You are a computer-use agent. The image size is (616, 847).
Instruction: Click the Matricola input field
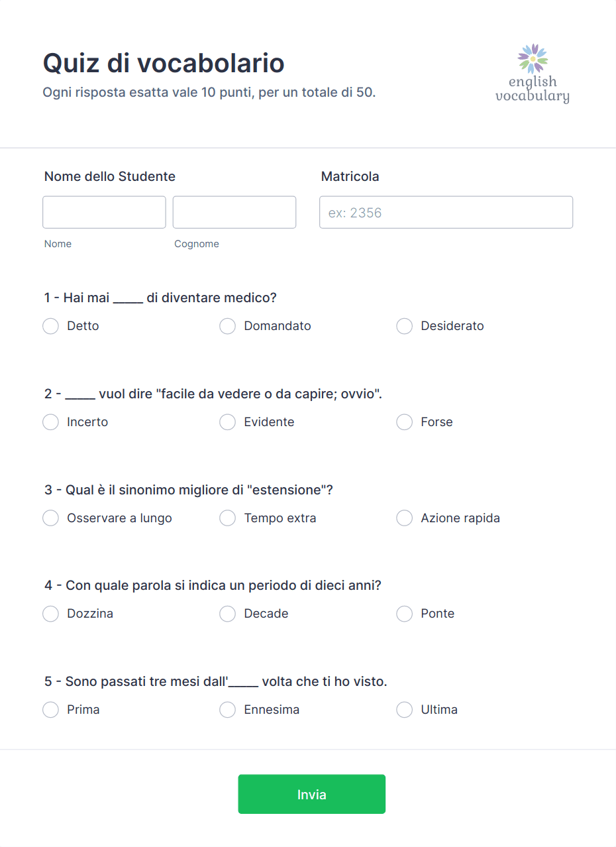[x=446, y=212]
